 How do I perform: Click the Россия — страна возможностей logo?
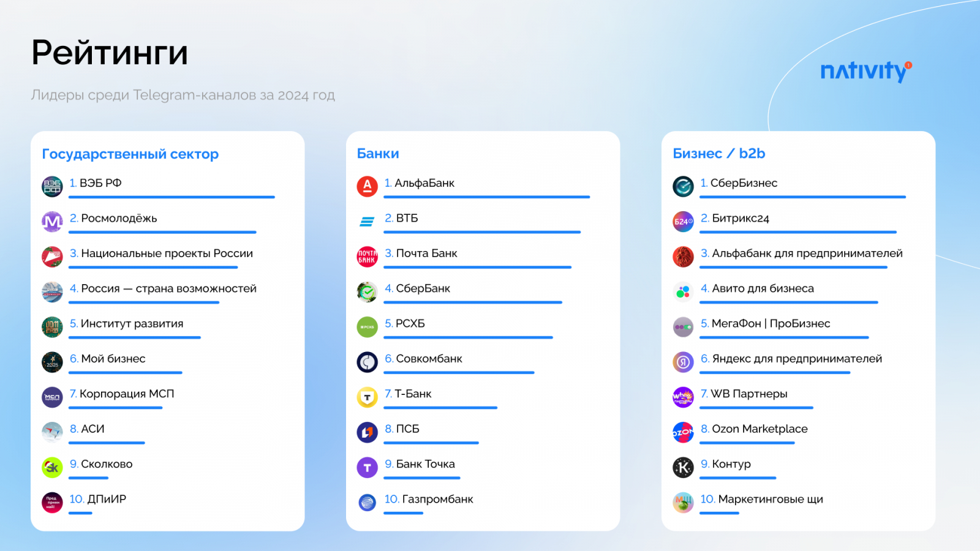tap(52, 292)
